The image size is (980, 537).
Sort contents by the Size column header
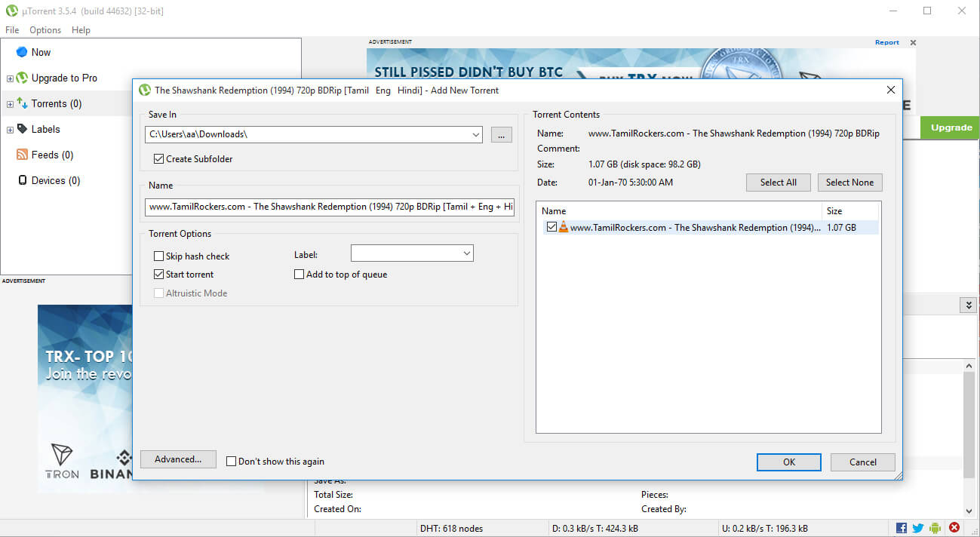(850, 211)
